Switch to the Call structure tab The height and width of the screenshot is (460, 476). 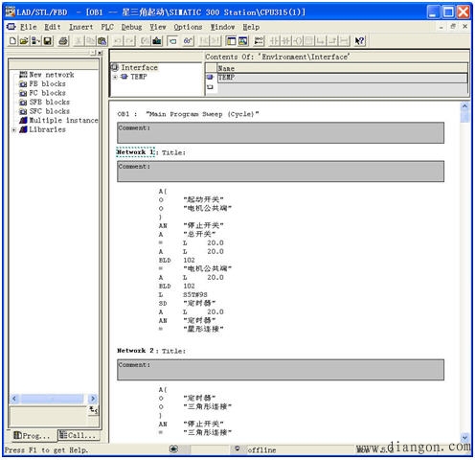(78, 435)
